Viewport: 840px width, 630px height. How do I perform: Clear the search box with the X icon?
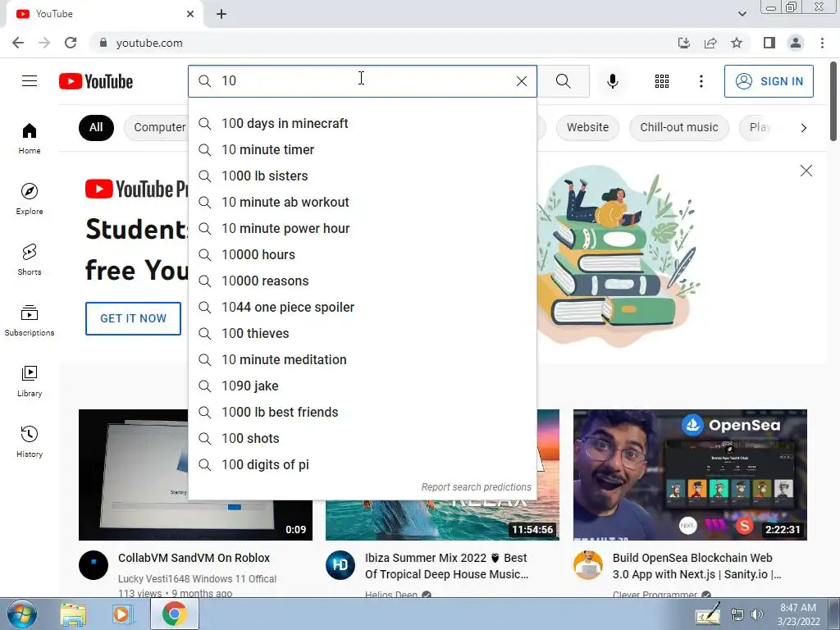click(521, 81)
